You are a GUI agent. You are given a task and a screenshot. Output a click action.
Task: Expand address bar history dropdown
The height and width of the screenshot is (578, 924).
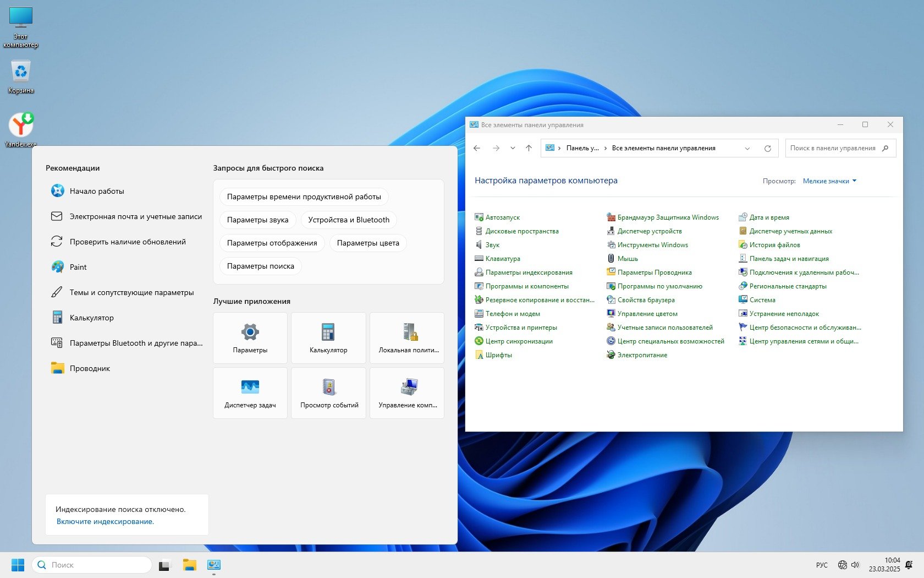[747, 148]
